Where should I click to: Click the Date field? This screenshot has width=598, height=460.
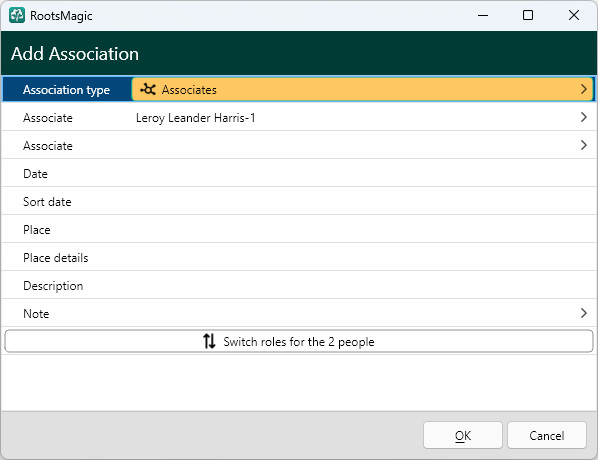(299, 173)
